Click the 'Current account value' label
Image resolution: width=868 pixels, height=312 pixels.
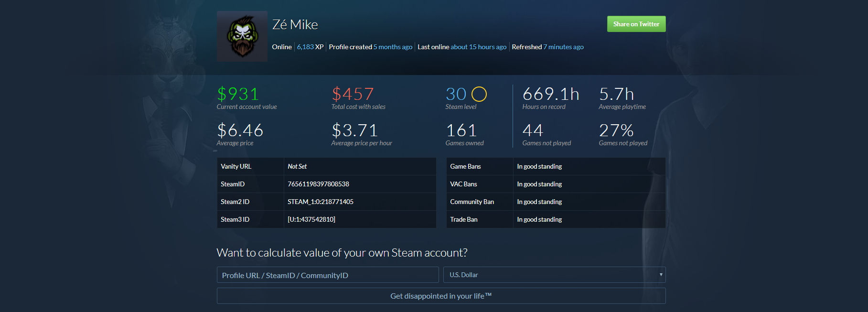[246, 107]
